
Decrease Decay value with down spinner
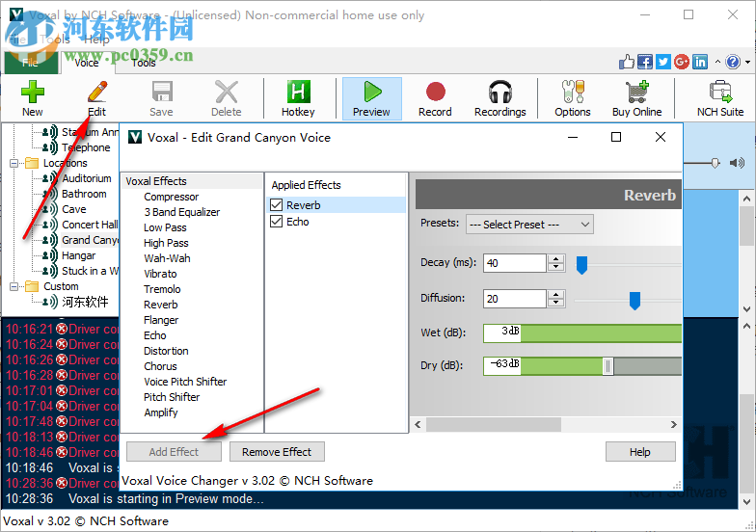[556, 268]
